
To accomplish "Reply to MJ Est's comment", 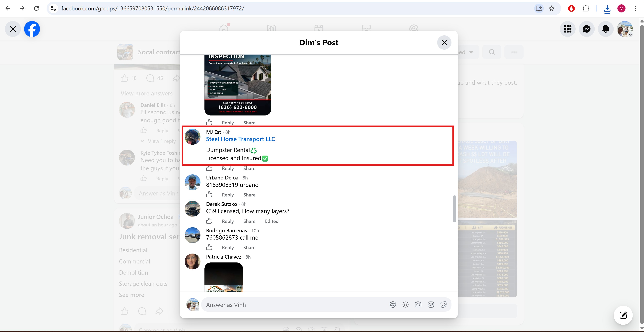I will click(228, 169).
